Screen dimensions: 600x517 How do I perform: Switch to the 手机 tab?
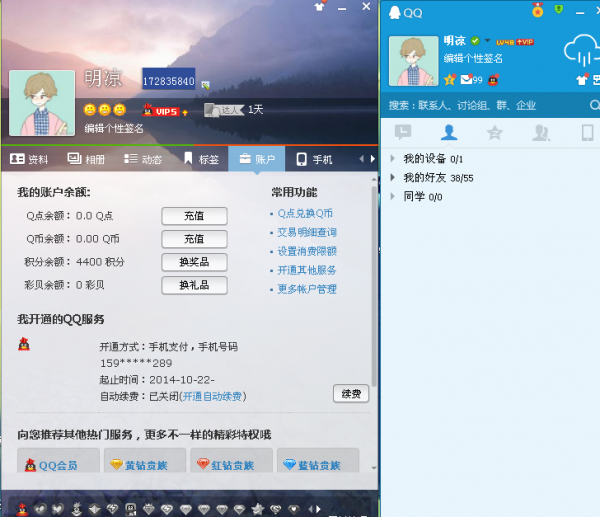315,159
